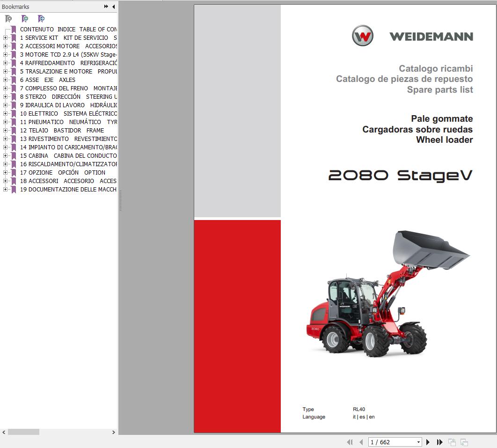Select the 17 OPZIONE OPCIÓN OPTION bookmark

62,172
